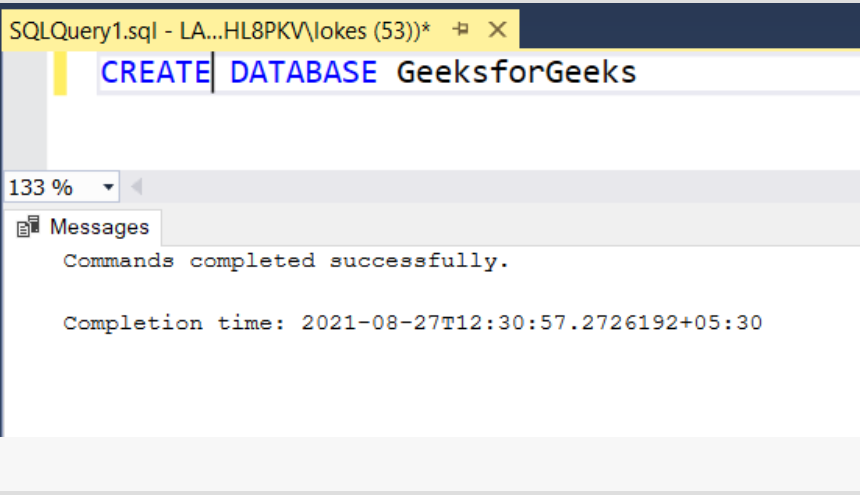Screen dimensions: 860x496
Task: Click the Completion time message line
Action: click(x=412, y=323)
